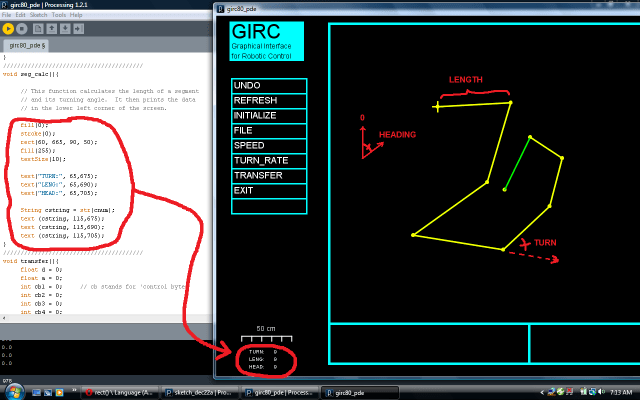This screenshot has height=400, width=640.
Task: Expand the quick launch overflow chevron
Action: [x=74, y=390]
